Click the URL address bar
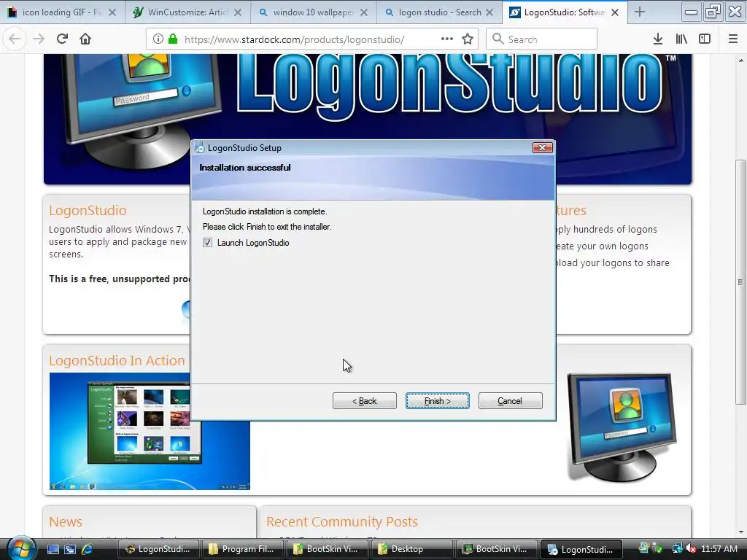The image size is (747, 560). tap(312, 39)
